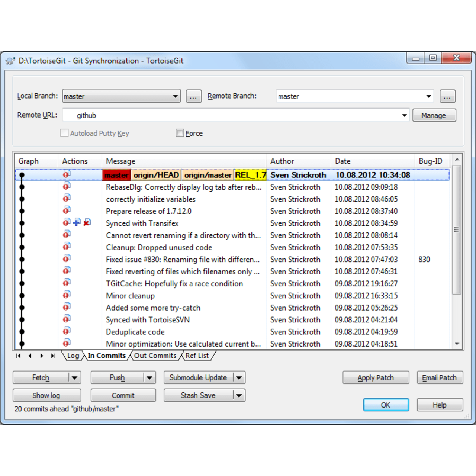Viewport: 476px width, 476px height.
Task: Click the added-file action icon on Synced with Transifex row
Action: (x=77, y=222)
